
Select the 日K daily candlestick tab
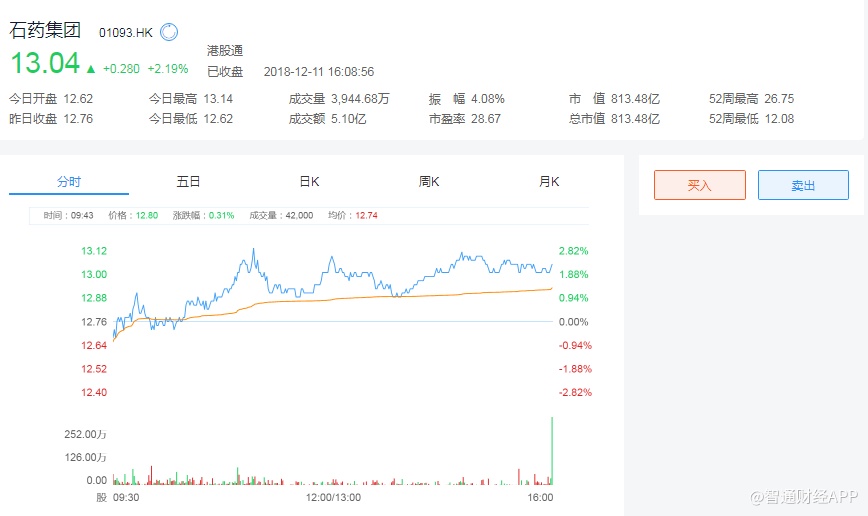(309, 182)
